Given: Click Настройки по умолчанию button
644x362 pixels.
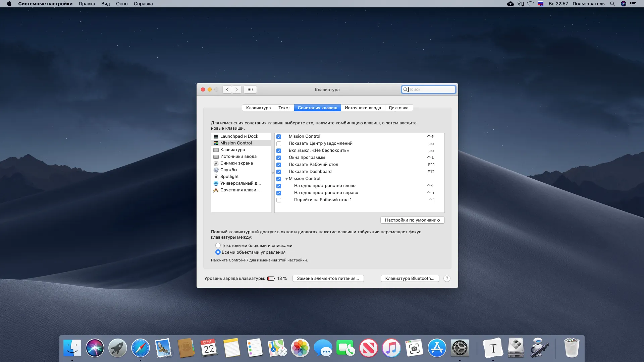Looking at the screenshot, I should click(412, 220).
